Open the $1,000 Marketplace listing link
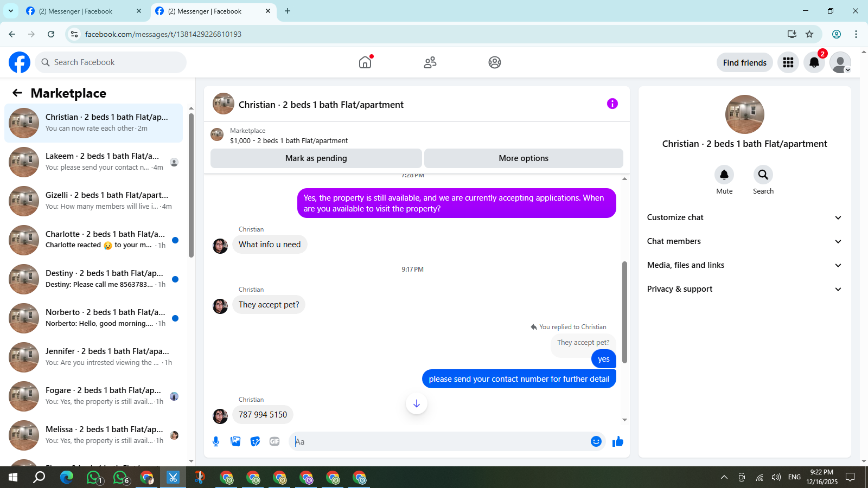Screen dimensions: 868x488 (289, 140)
